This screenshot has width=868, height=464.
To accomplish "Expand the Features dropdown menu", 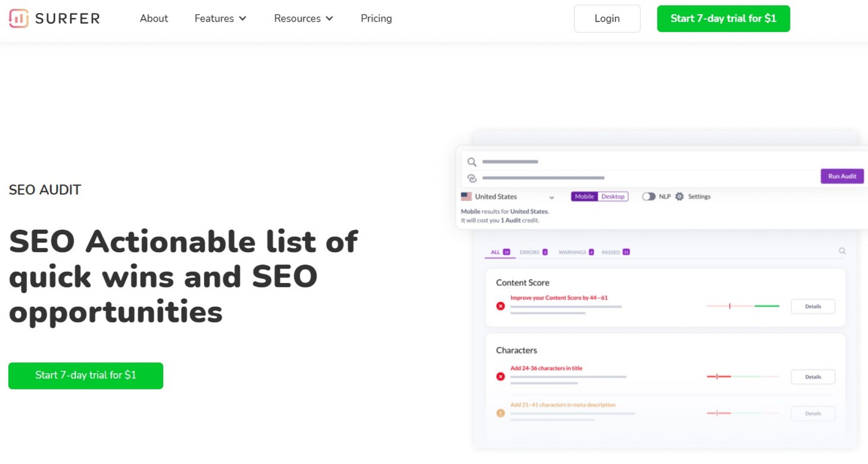I will [x=220, y=19].
